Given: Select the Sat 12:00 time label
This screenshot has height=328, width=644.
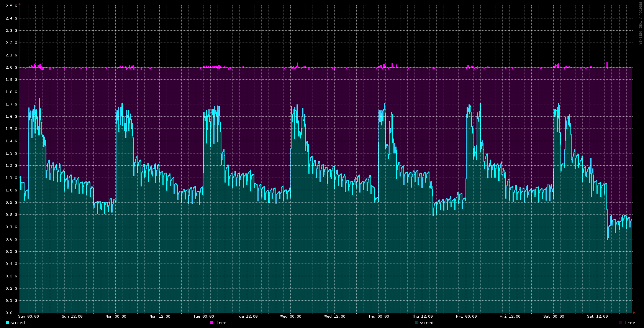Looking at the screenshot, I should pyautogui.click(x=597, y=316).
